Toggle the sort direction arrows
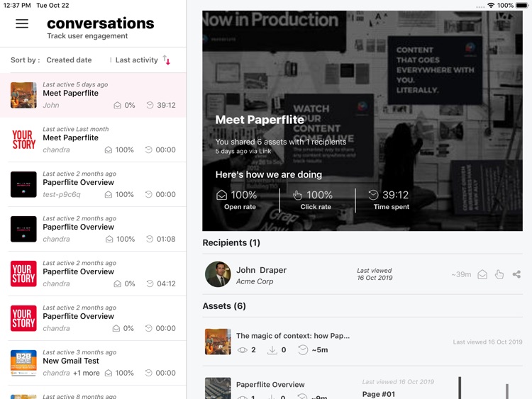The image size is (532, 399). coord(166,60)
